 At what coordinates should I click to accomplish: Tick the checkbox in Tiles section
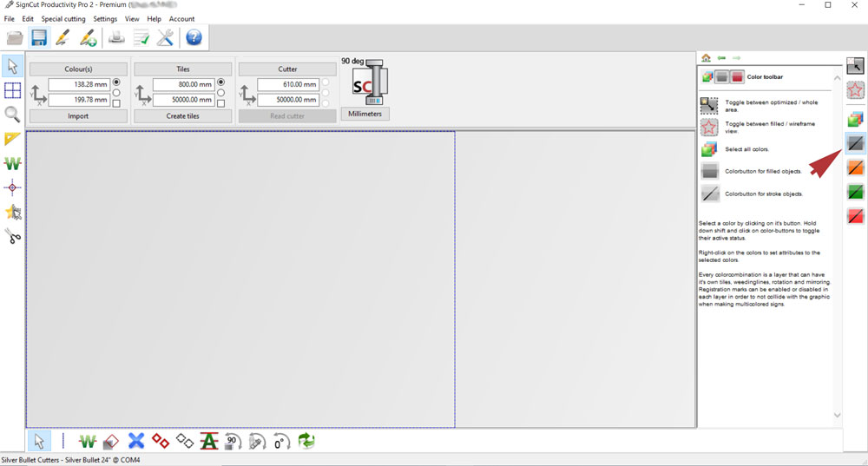click(220, 103)
